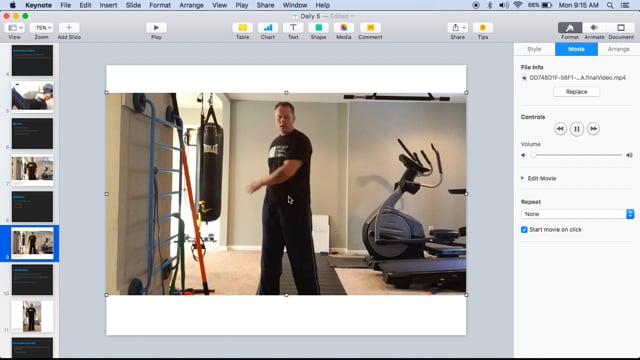Screen dimensions: 640x360
Task: Pause the movie in Controls
Action: pos(577,129)
